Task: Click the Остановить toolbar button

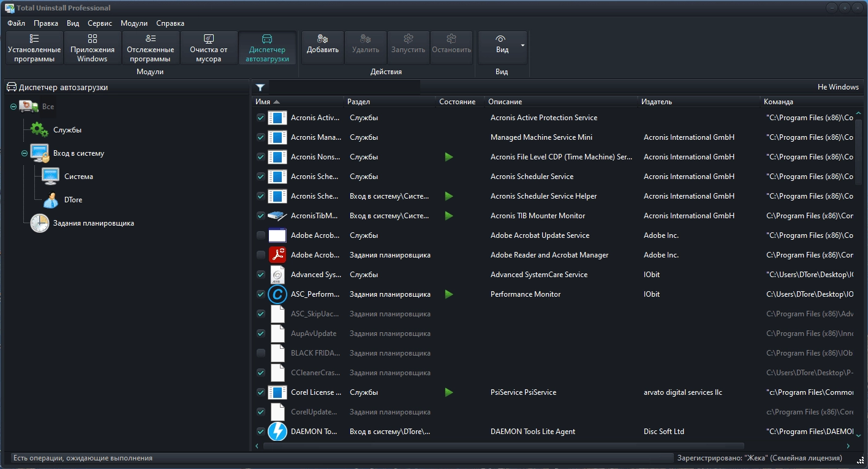Action: (x=451, y=48)
